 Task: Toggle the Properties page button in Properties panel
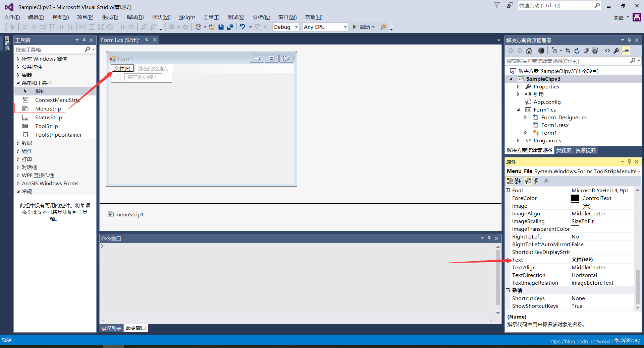(x=528, y=181)
